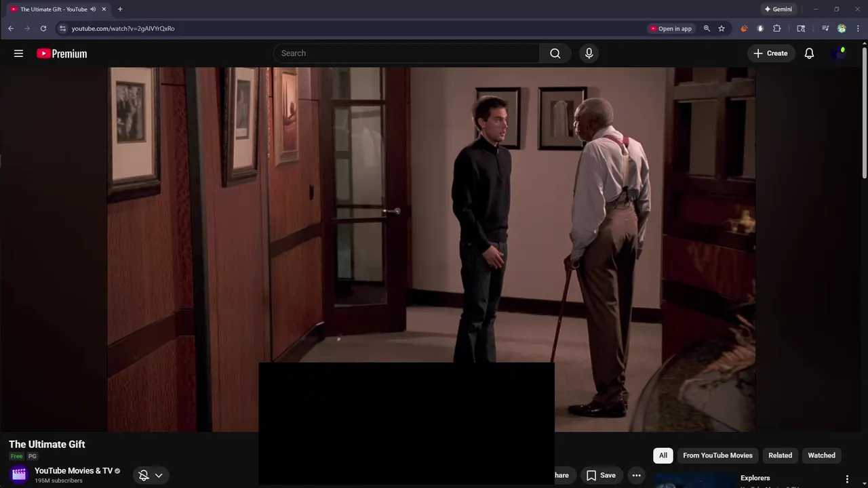Click the PG rating badge
Screen dimensions: 868x488
point(32,456)
